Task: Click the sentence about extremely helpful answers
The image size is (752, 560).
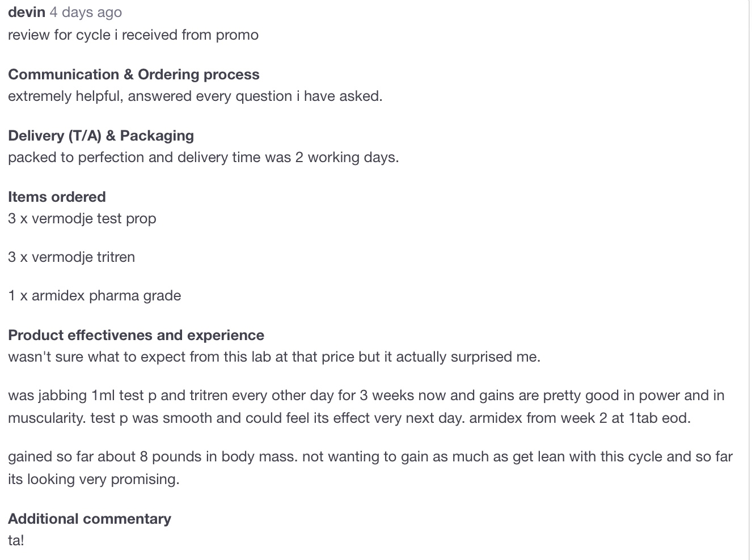Action: point(195,96)
